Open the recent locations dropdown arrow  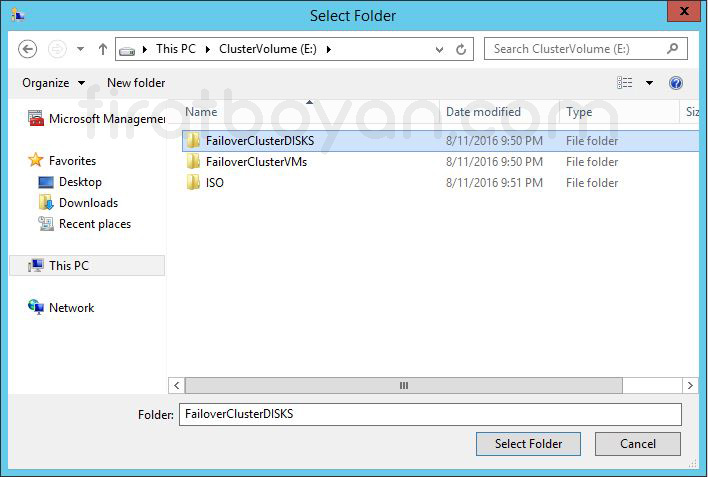click(x=80, y=49)
